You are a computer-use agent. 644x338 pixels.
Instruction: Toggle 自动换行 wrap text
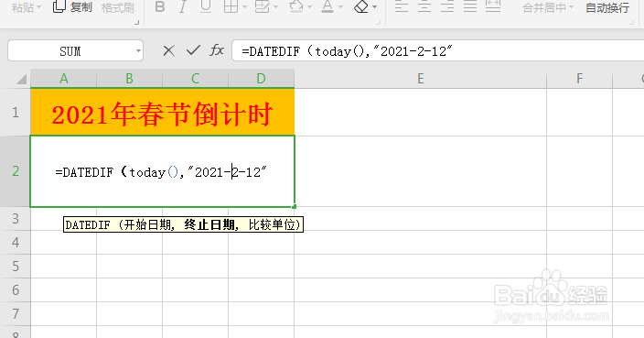coord(607,7)
